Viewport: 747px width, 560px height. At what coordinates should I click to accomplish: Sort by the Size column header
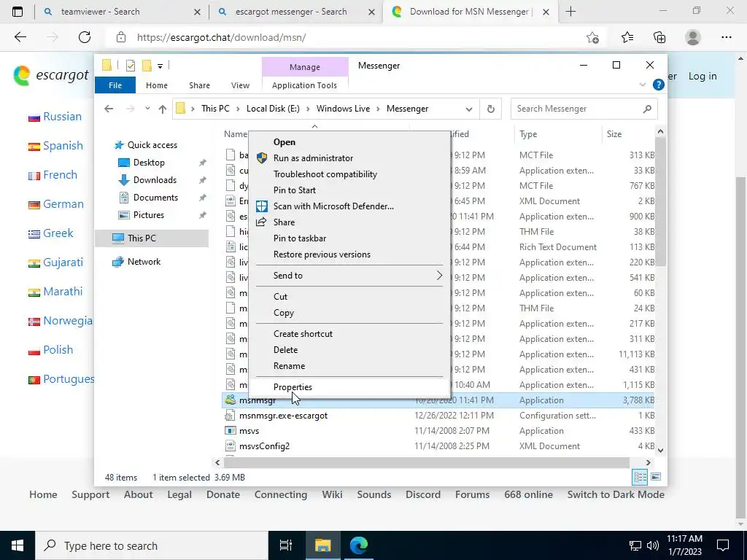pos(614,134)
